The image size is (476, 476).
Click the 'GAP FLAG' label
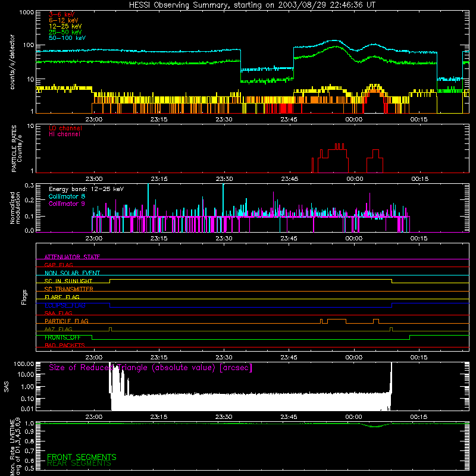58,265
